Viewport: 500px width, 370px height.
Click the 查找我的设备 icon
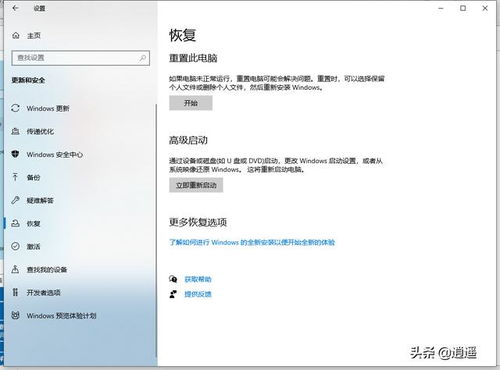click(15, 269)
